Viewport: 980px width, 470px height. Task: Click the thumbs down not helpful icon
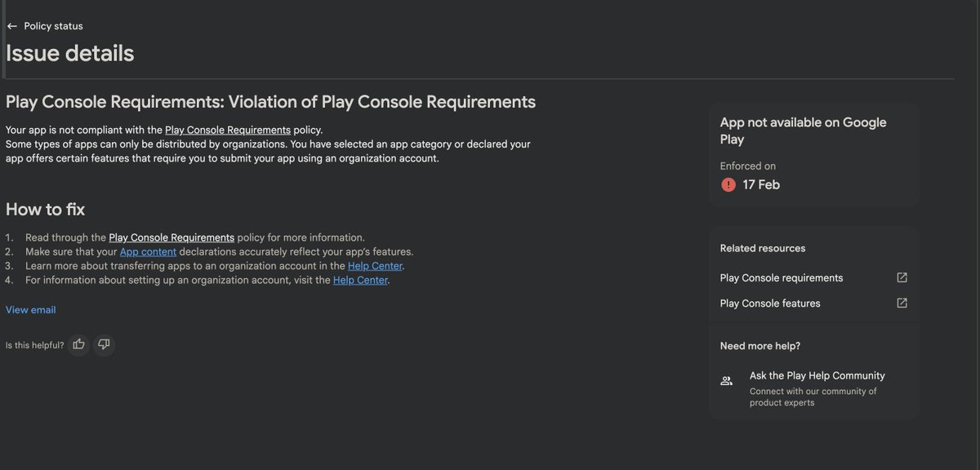(104, 344)
